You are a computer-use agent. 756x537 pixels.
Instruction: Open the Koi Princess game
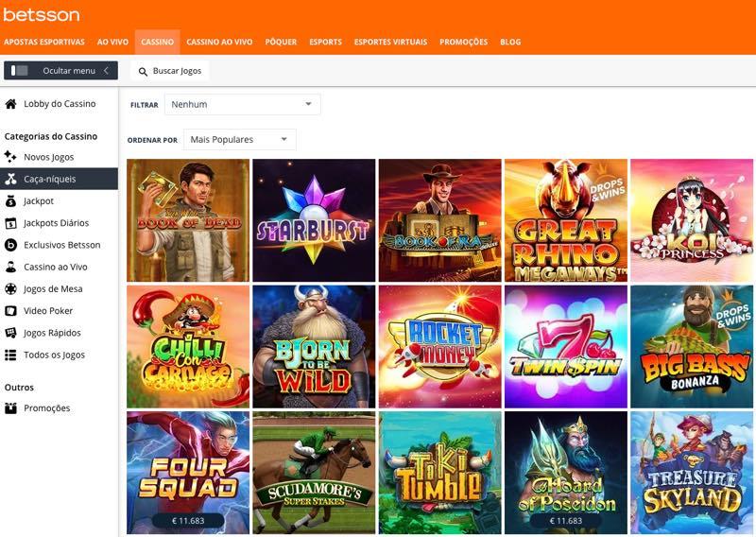(x=692, y=220)
